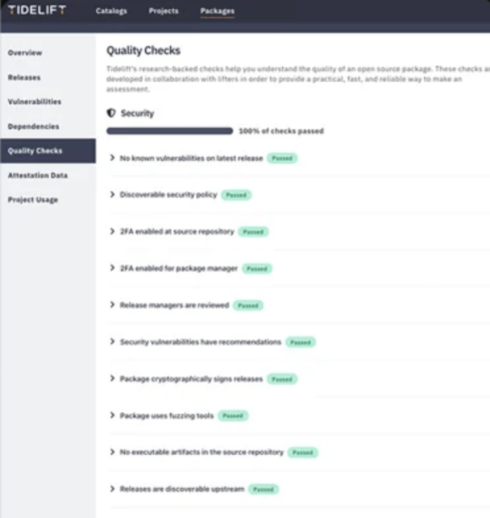Go to Overview in sidebar

pos(25,53)
